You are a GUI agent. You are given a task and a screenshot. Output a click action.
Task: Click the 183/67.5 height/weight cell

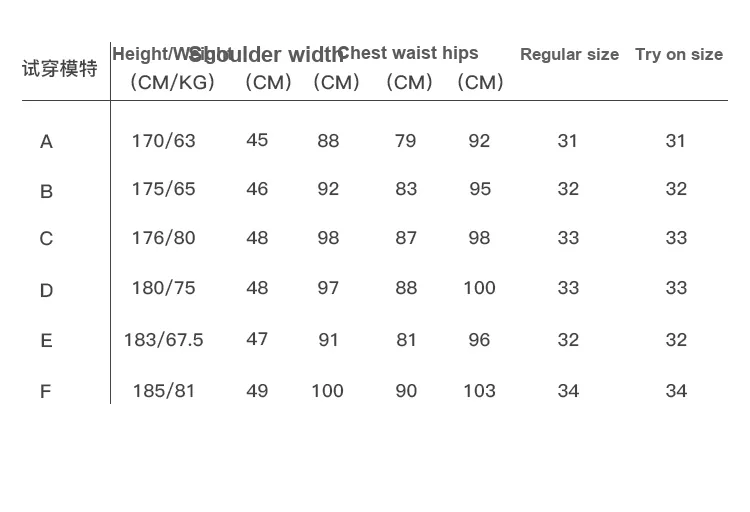pyautogui.click(x=164, y=340)
